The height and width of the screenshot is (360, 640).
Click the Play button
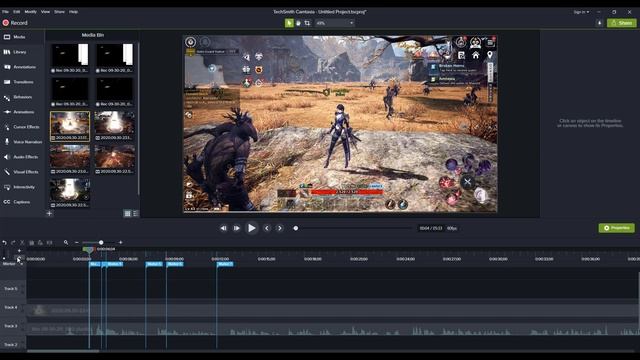tap(251, 228)
